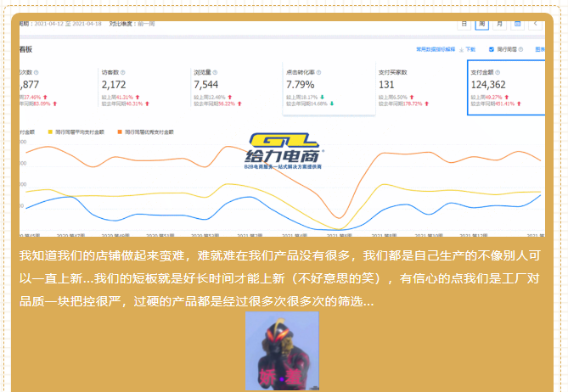Click the info icon next to 点击转化率
The height and width of the screenshot is (392, 568).
tap(318, 73)
